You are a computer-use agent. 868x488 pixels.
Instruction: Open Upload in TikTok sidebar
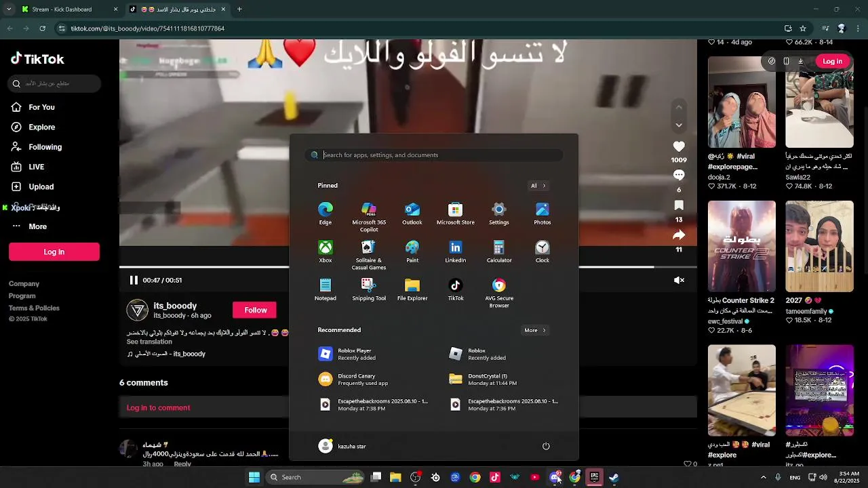coord(41,186)
